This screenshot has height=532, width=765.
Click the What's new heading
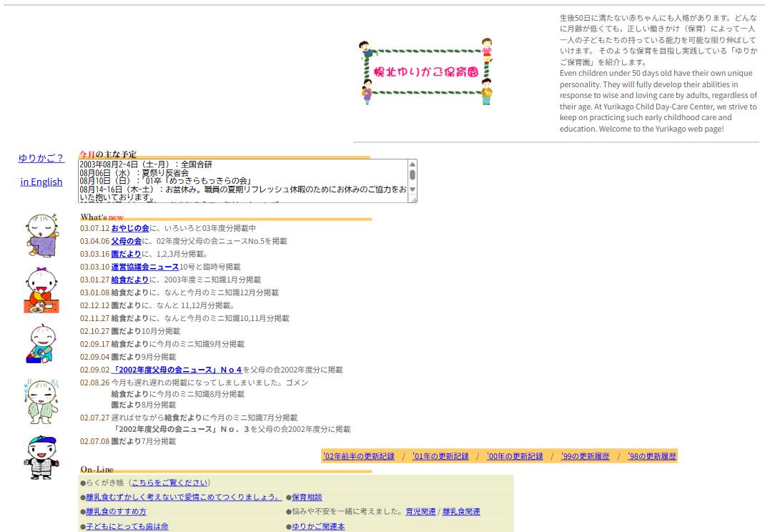(x=102, y=217)
